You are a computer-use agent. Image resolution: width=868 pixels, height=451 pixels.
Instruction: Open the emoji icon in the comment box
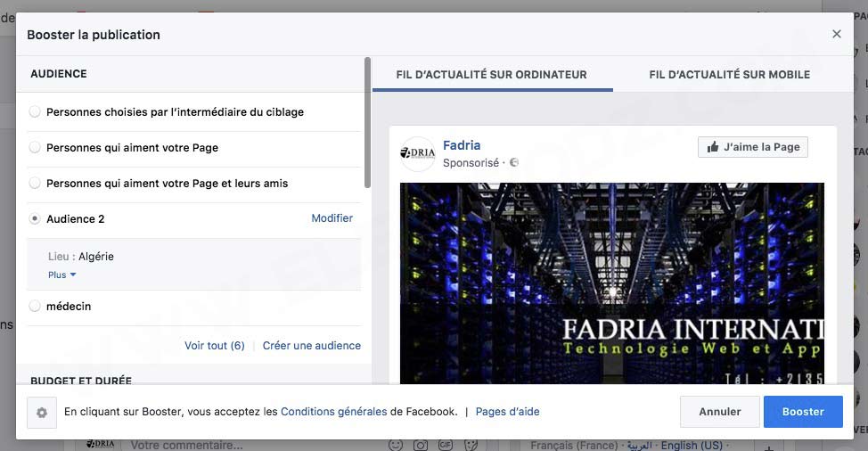(x=396, y=445)
